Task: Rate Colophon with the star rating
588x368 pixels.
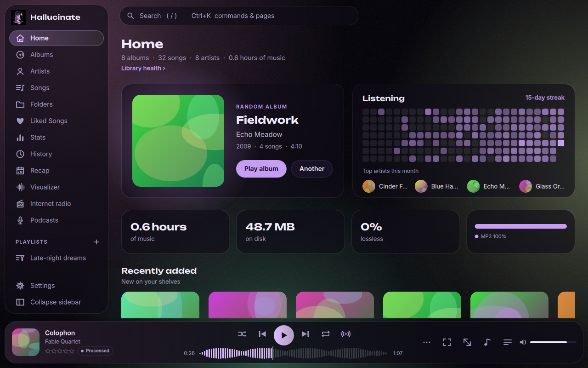Action: pyautogui.click(x=60, y=351)
